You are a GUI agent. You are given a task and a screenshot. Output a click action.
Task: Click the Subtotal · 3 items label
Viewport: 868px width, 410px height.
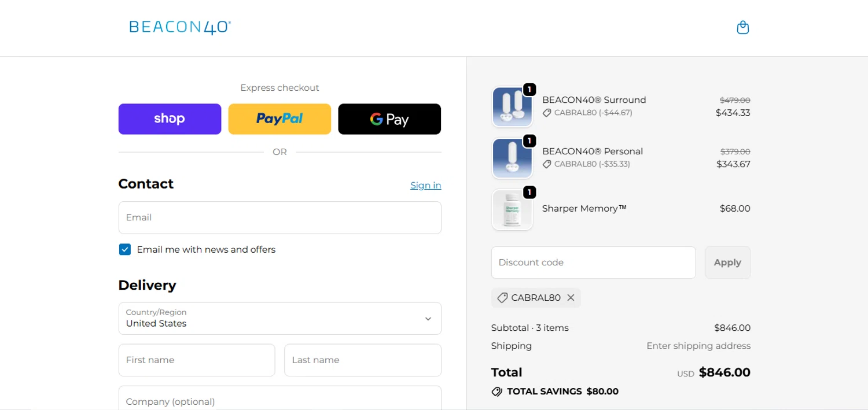530,328
